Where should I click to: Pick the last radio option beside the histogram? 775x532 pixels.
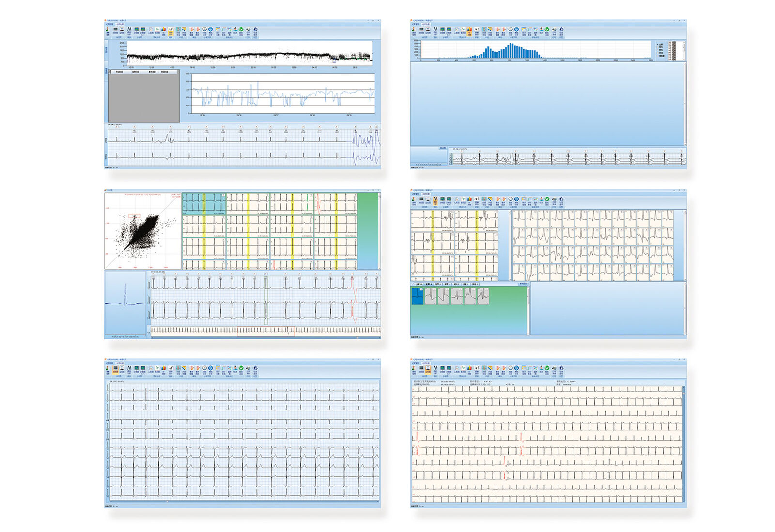point(658,56)
